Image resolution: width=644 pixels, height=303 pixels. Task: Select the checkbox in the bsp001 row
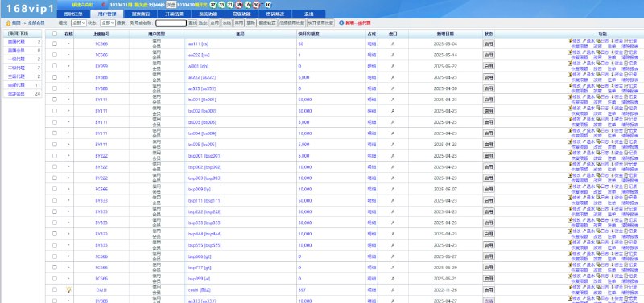[55, 156]
